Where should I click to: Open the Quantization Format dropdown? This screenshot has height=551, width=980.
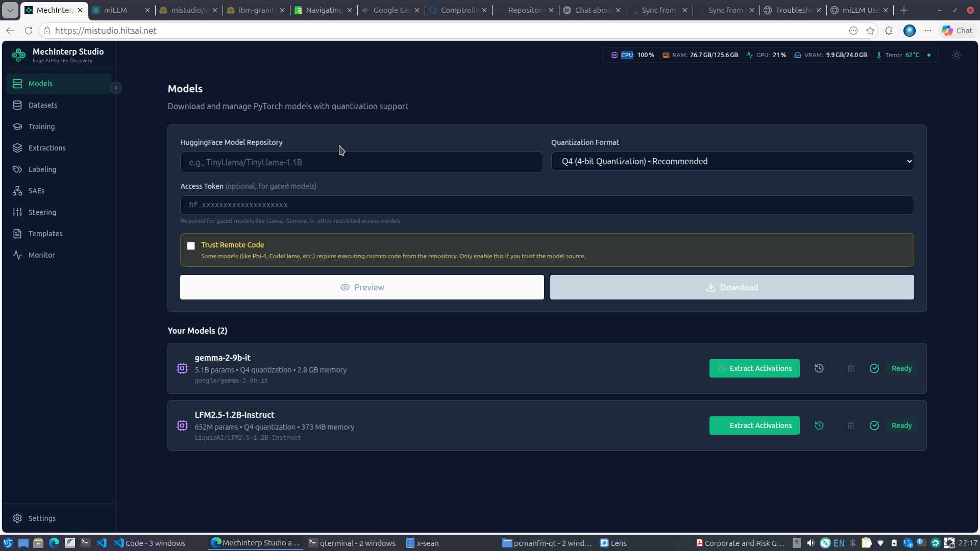(x=732, y=161)
